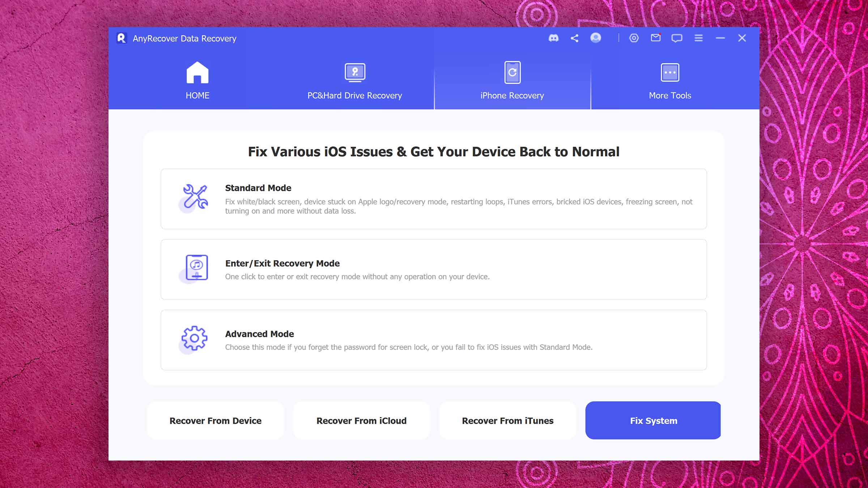The width and height of the screenshot is (868, 488).
Task: Switch to PC&Hard Drive Recovery tab
Action: 354,81
